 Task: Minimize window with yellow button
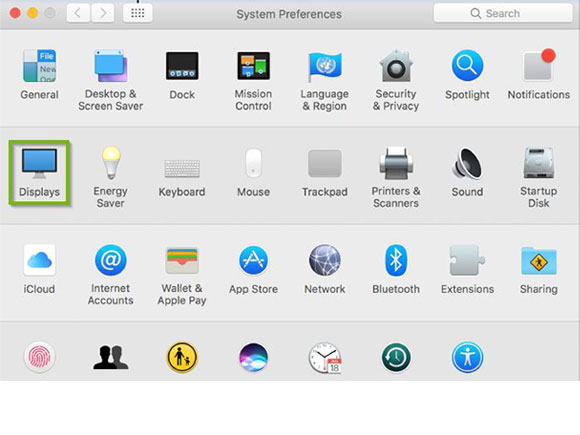coord(33,13)
